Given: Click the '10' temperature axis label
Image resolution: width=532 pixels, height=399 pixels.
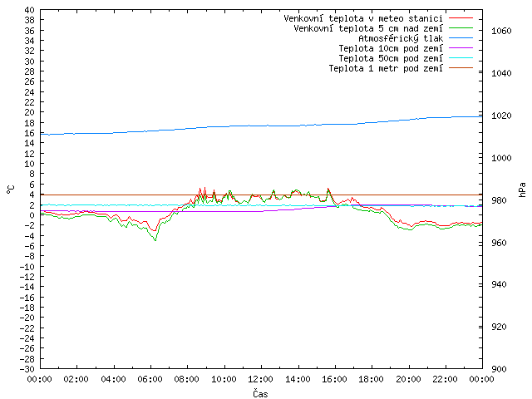Looking at the screenshot, I should (30, 164).
